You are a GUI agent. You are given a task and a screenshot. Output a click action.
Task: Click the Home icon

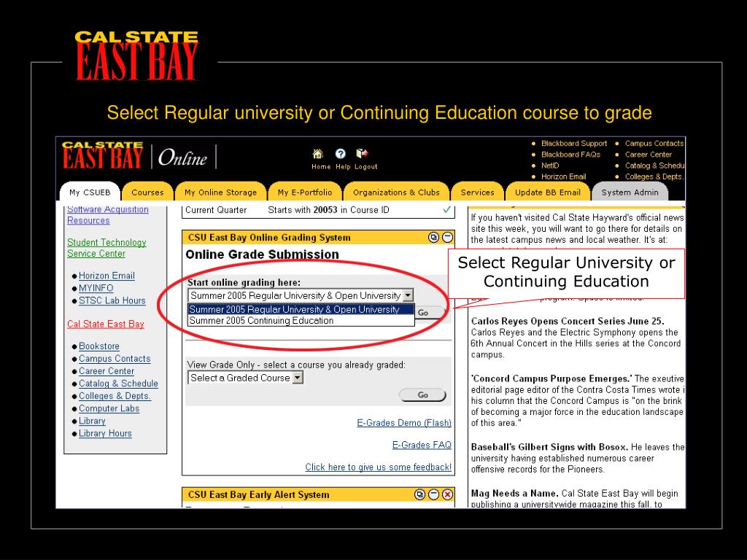tap(318, 154)
